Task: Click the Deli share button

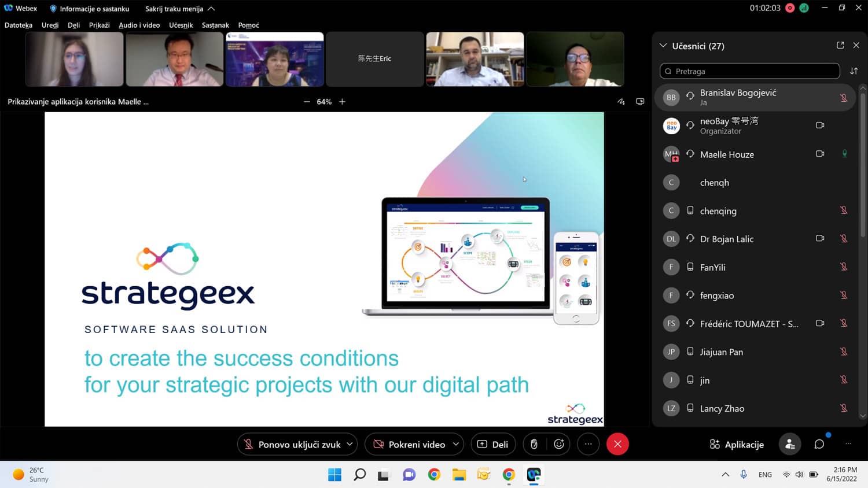Action: pos(493,444)
